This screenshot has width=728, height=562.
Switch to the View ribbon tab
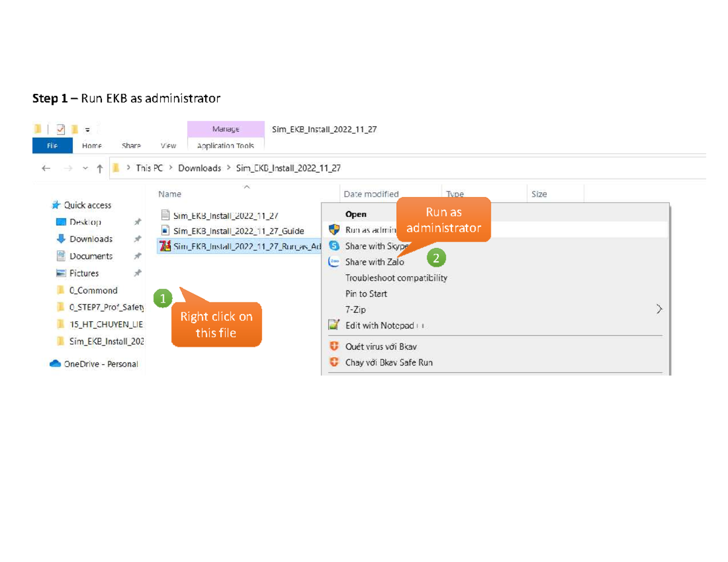[168, 146]
